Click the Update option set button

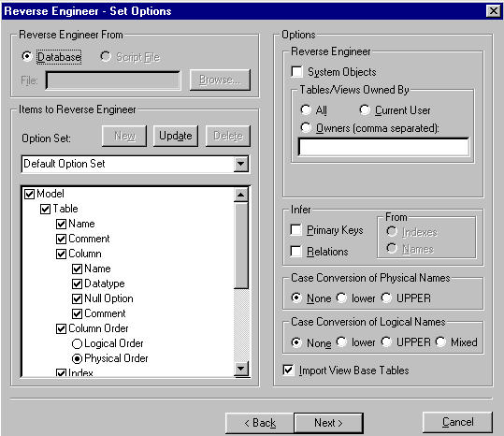[x=176, y=136]
